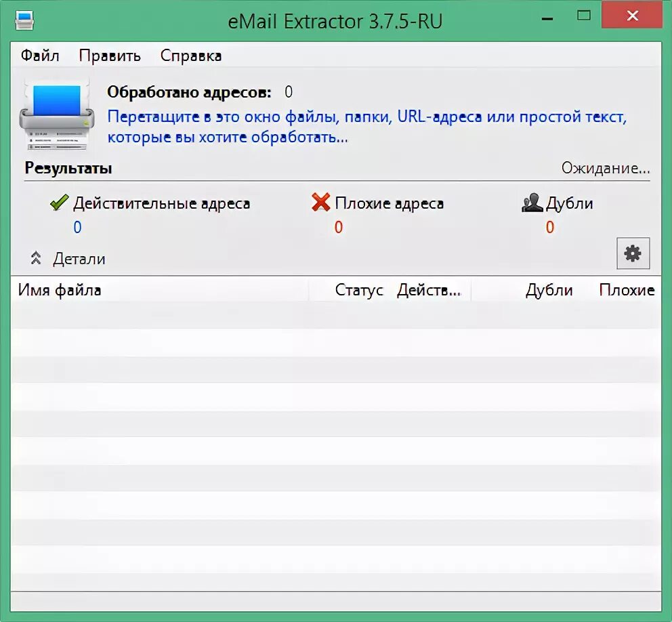Click the duplicates people silhouette icon
Screen dimensions: 672x622
point(532,203)
